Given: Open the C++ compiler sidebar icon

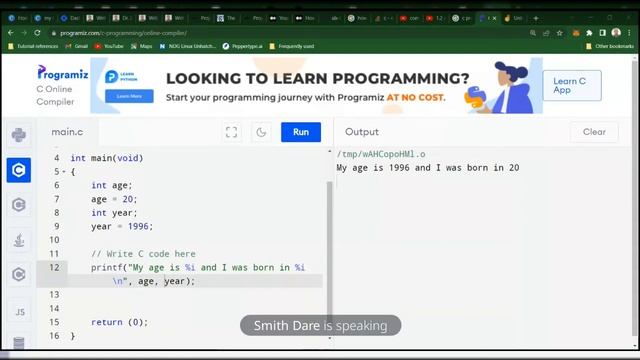Looking at the screenshot, I should coord(19,205).
